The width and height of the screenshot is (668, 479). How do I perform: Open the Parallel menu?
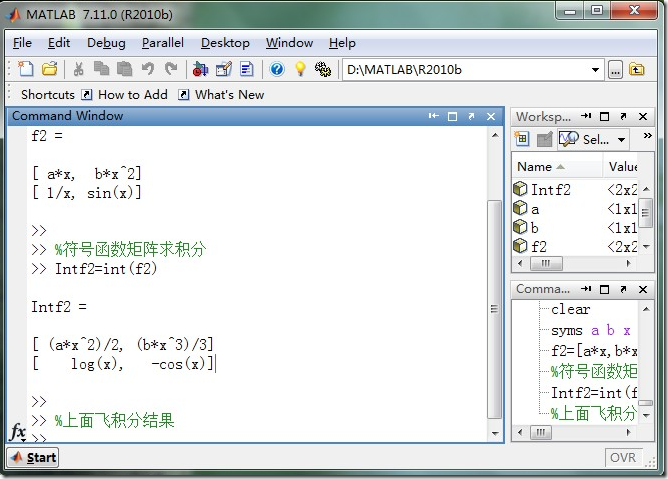163,43
